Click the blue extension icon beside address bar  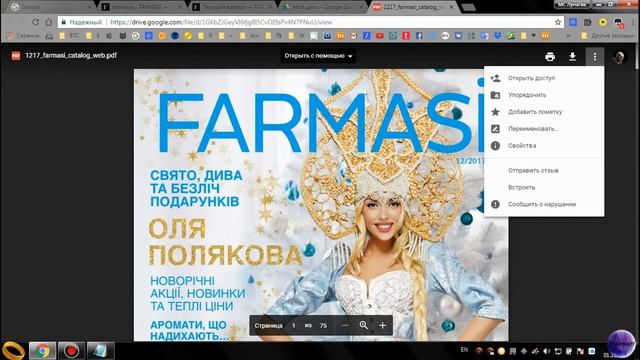coord(573,22)
